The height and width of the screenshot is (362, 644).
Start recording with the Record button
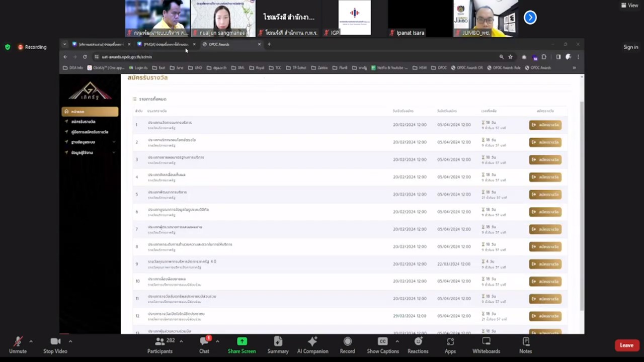pos(347,345)
